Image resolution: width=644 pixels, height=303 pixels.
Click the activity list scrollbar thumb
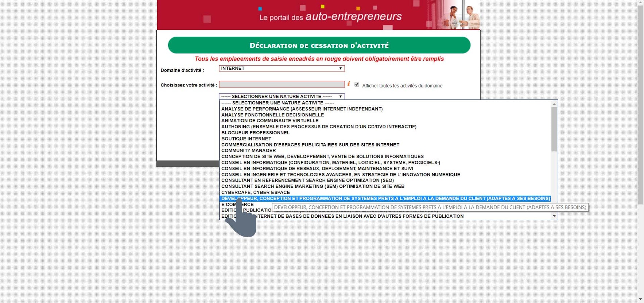coord(554,129)
